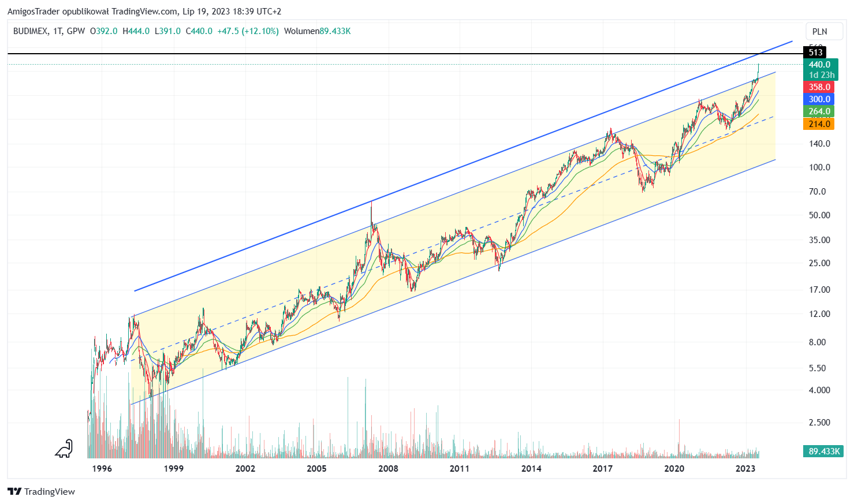The height and width of the screenshot is (504, 854).
Task: Click the 2017 label on time axis
Action: pos(603,468)
